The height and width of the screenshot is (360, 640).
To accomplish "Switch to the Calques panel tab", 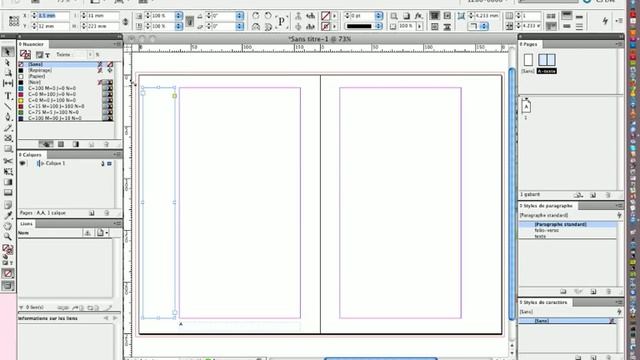I will [31, 155].
